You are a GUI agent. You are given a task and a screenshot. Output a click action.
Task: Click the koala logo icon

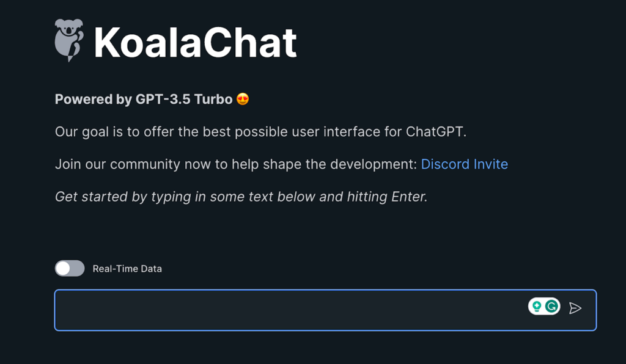point(68,40)
